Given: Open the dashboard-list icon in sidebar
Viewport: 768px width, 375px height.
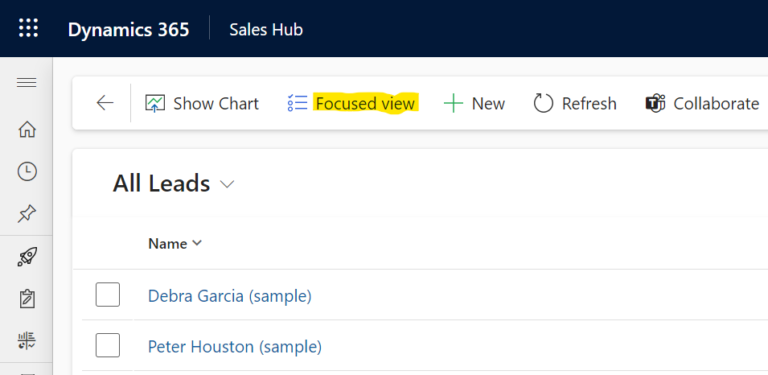Looking at the screenshot, I should [27, 341].
